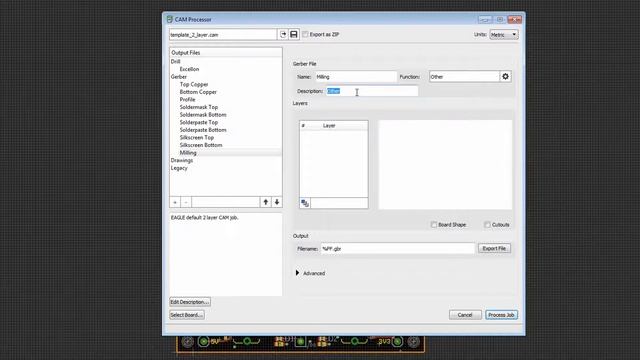Click the EAGLE default 2 layer CAM job text

[204, 218]
